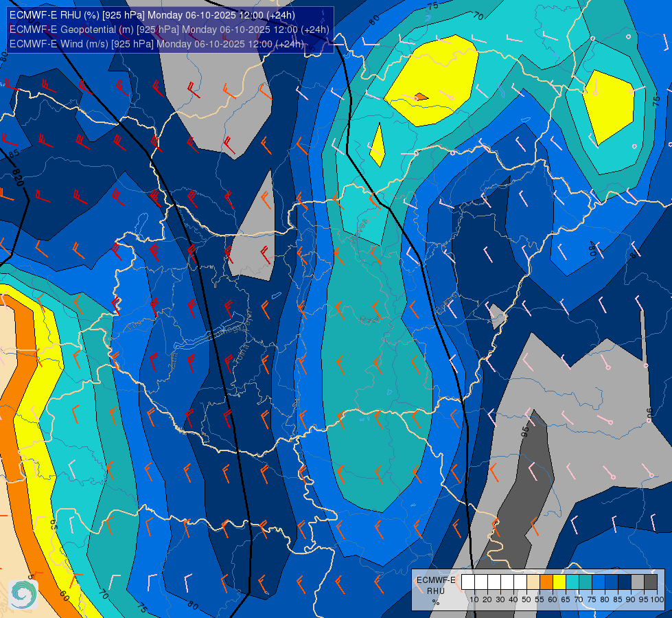Pick the teal 70–75 legend swatch
The height and width of the screenshot is (618, 672).
point(586,582)
